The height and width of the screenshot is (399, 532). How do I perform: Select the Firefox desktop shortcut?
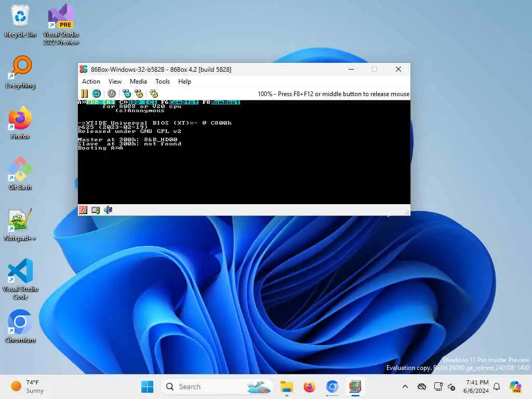[20, 123]
